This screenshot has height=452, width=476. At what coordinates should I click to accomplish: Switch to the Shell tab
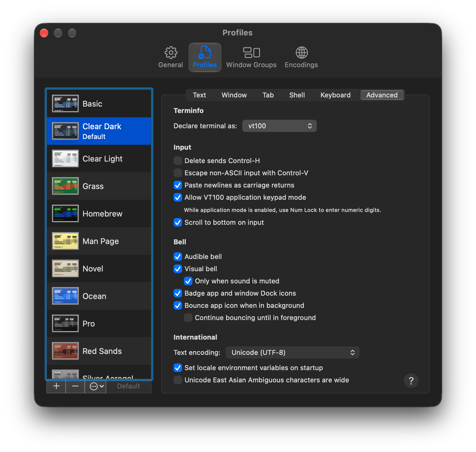coord(297,95)
